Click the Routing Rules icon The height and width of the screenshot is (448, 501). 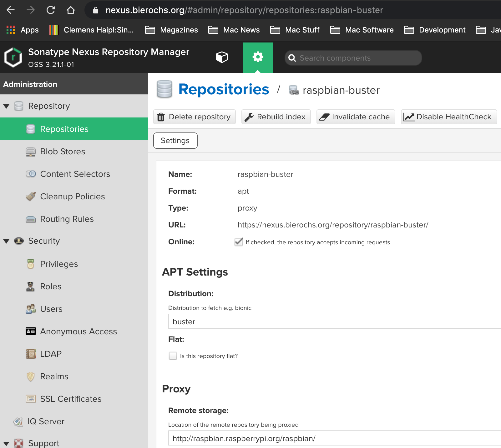tap(31, 219)
